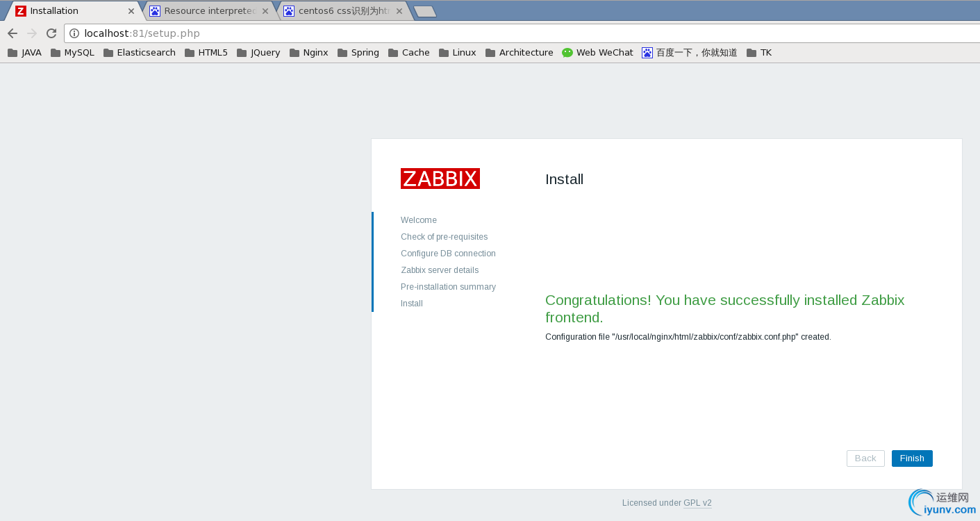Open the GPL v2 license link
Viewport: 980px width, 521px height.
pos(697,503)
